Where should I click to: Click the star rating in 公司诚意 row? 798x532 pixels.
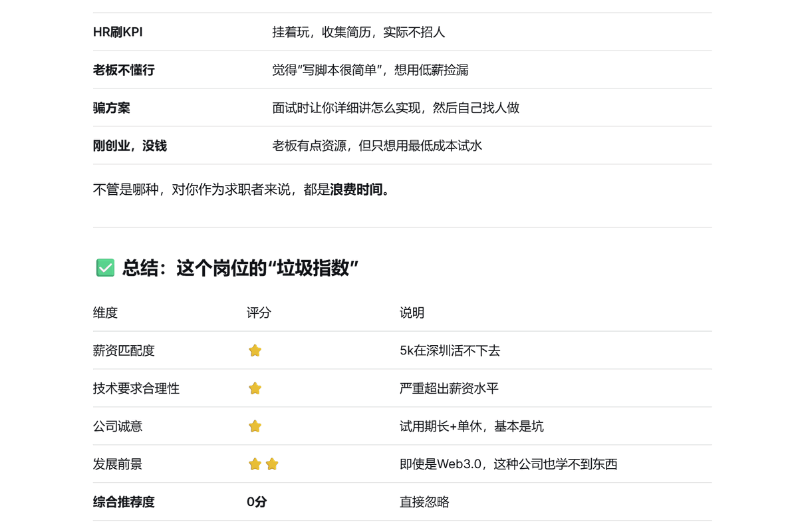click(255, 426)
